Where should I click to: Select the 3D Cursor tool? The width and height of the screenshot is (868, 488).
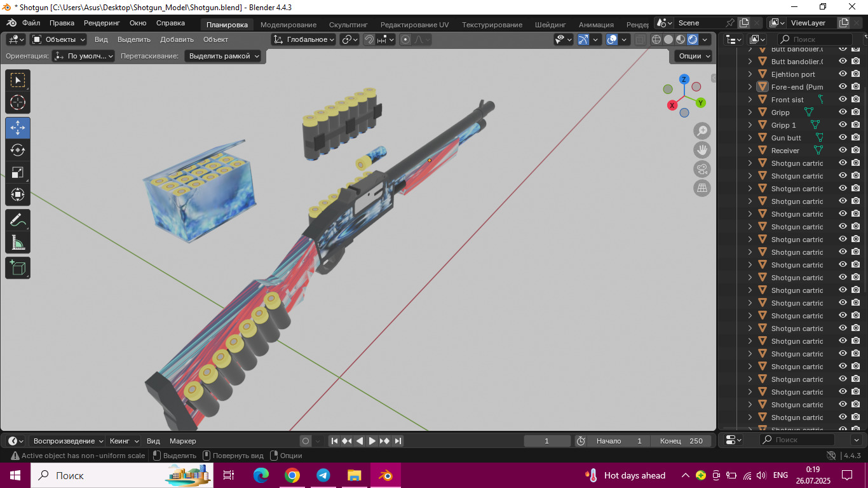[x=18, y=102]
